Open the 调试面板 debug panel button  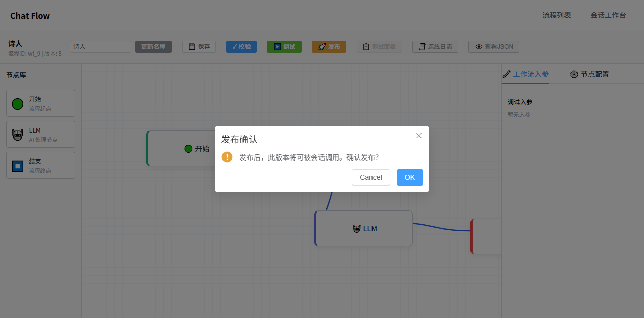coord(379,47)
